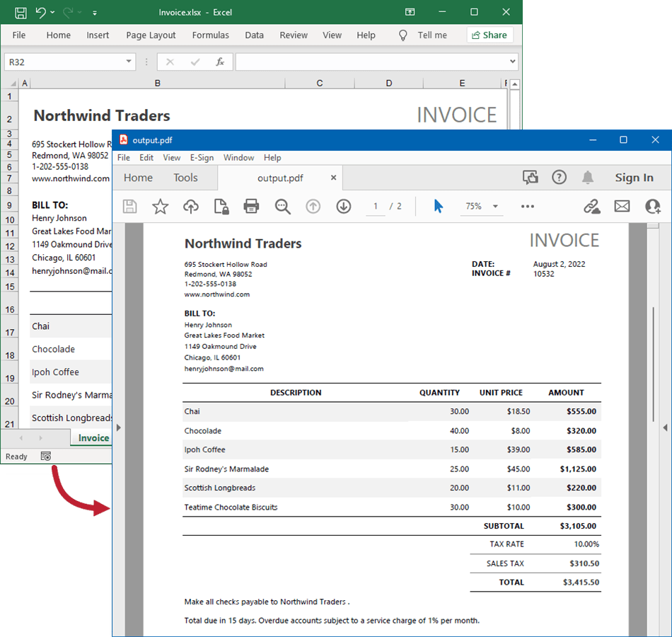
Task: Save the PDF with the save icon
Action: click(129, 206)
